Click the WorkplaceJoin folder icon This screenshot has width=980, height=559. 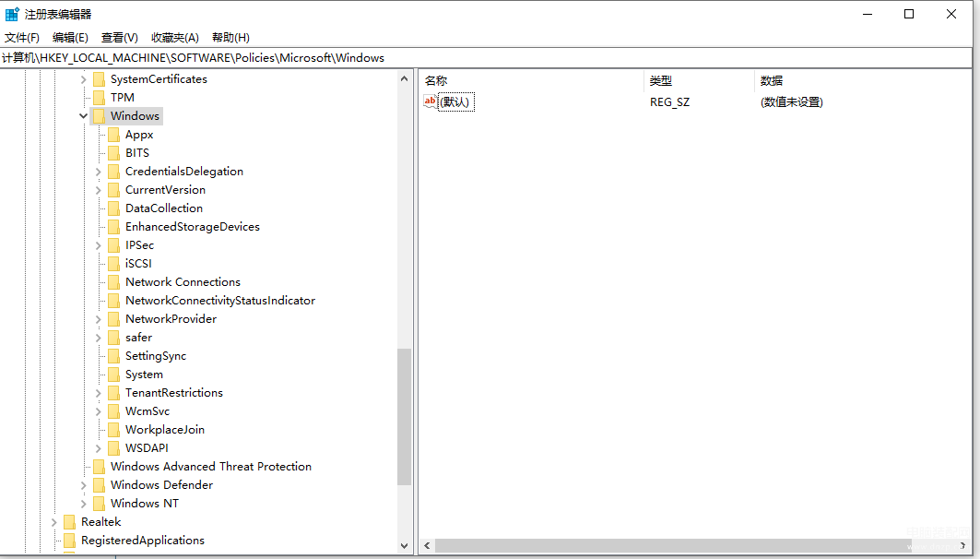point(113,430)
